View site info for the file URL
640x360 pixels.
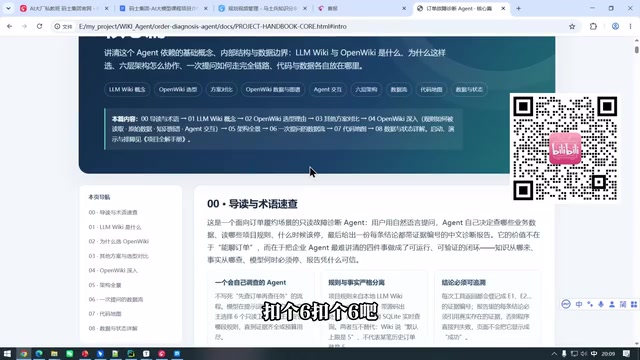64,26
